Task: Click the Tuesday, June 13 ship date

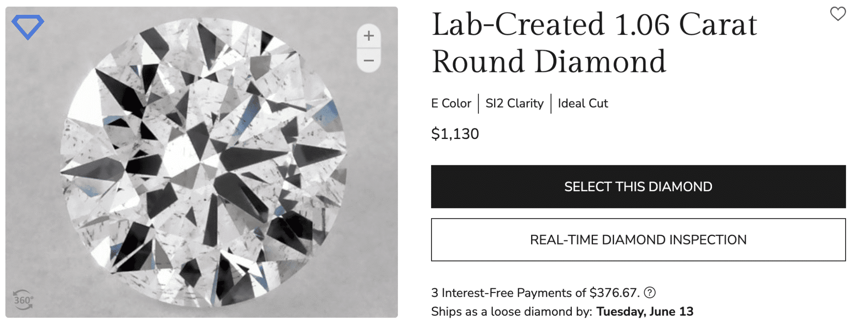Action: tap(645, 312)
